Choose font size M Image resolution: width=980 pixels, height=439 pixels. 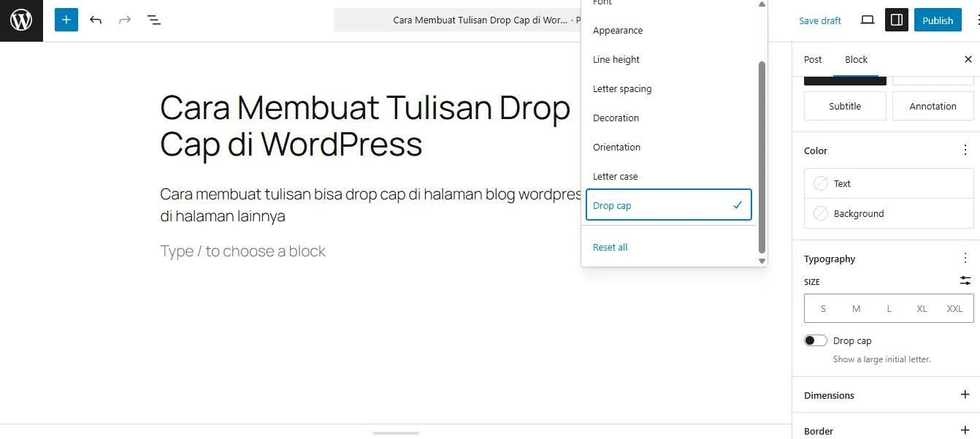(856, 308)
